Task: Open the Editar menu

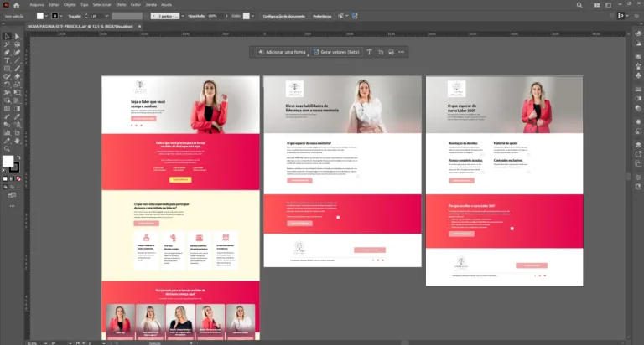Action: (54, 5)
